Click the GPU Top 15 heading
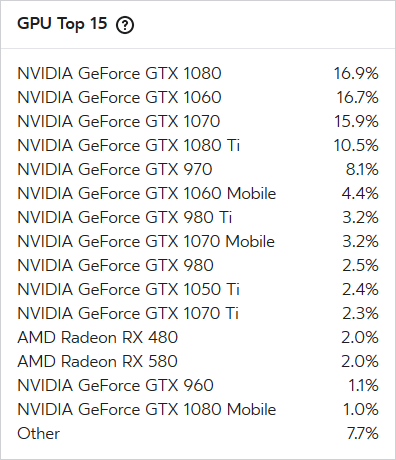396x460 pixels. (x=62, y=24)
